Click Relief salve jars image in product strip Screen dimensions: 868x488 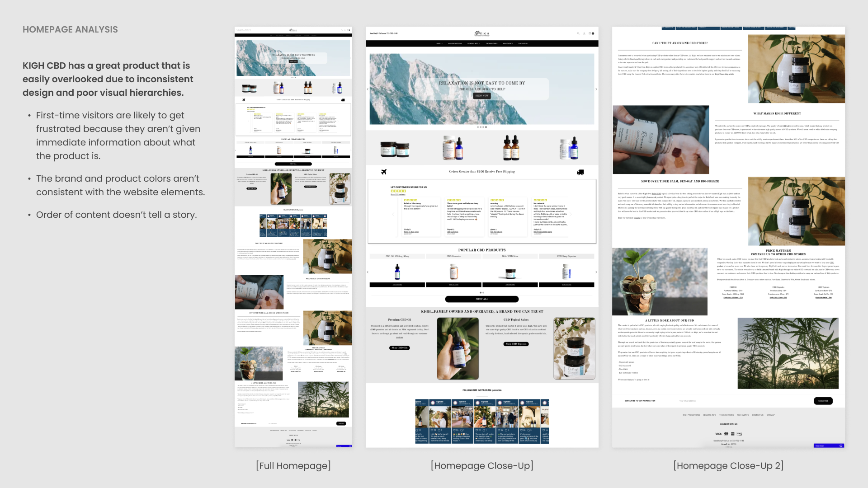click(395, 149)
